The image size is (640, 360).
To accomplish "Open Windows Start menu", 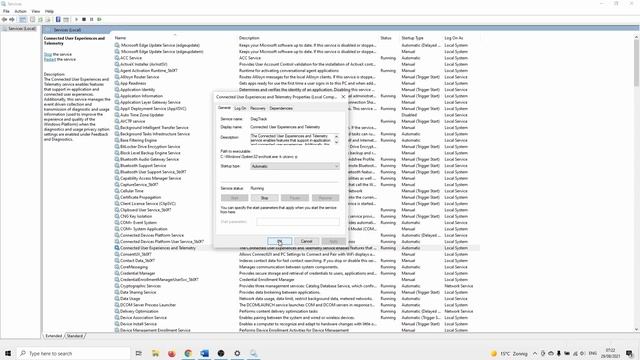I will pos(8,353).
